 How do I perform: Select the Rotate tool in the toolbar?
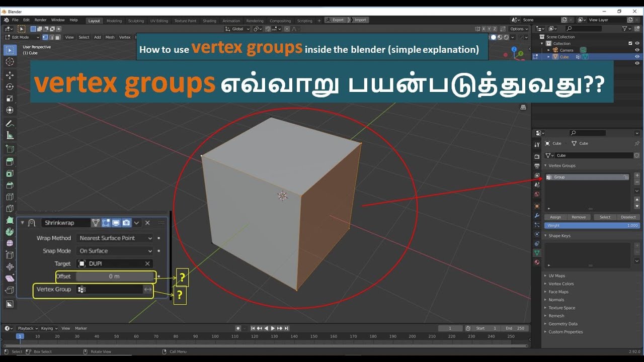point(10,86)
